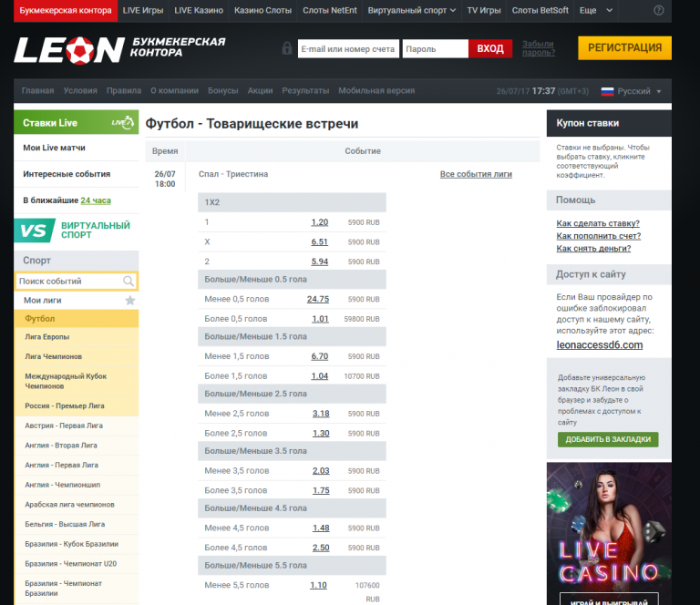Open the Бонусы menu item
This screenshot has width=700, height=605.
pyautogui.click(x=222, y=91)
